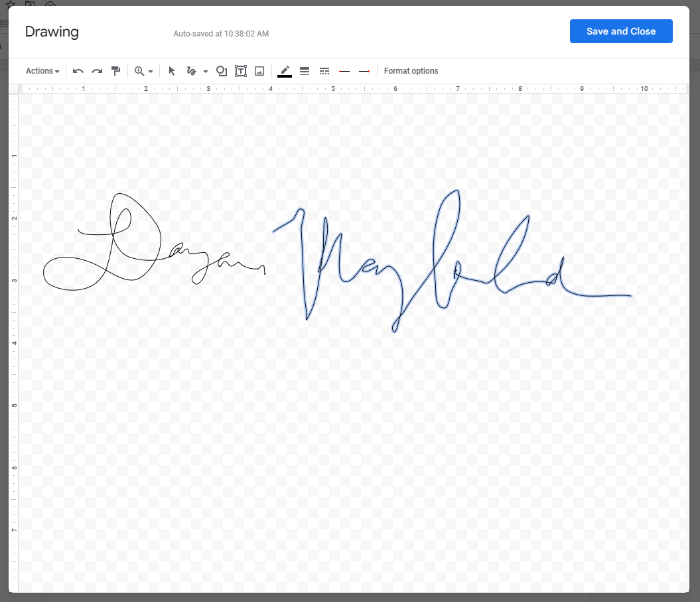Open the Line color picker
700x602 pixels.
click(x=284, y=71)
